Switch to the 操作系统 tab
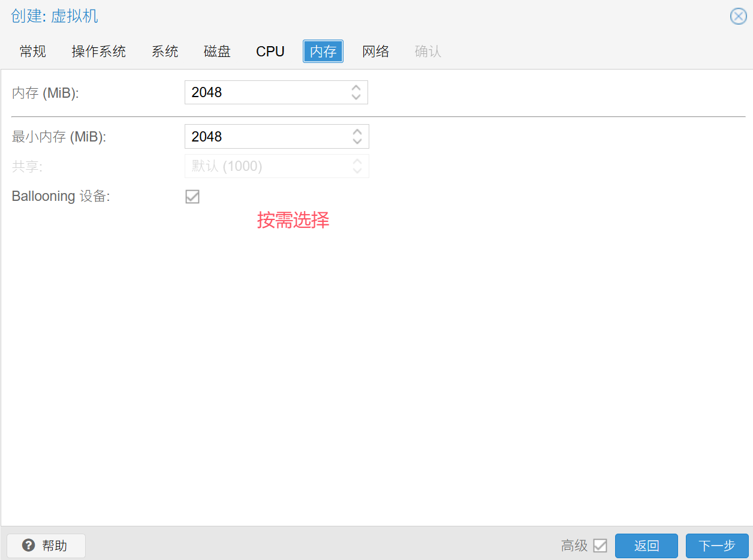This screenshot has height=560, width=753. [99, 52]
